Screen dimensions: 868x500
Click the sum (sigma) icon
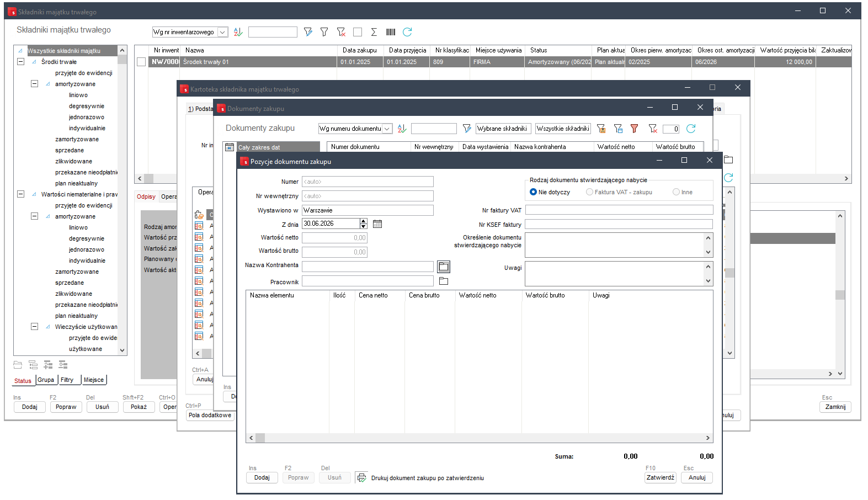coord(374,33)
